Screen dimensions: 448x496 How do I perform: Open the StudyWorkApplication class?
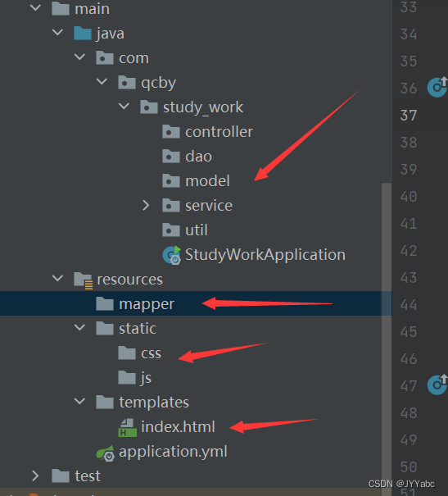[x=265, y=255]
